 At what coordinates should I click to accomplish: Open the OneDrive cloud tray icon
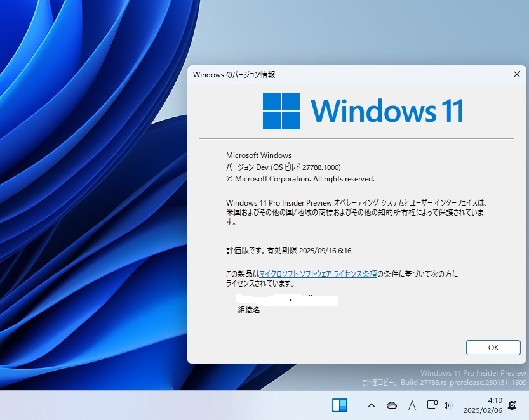[x=392, y=405]
